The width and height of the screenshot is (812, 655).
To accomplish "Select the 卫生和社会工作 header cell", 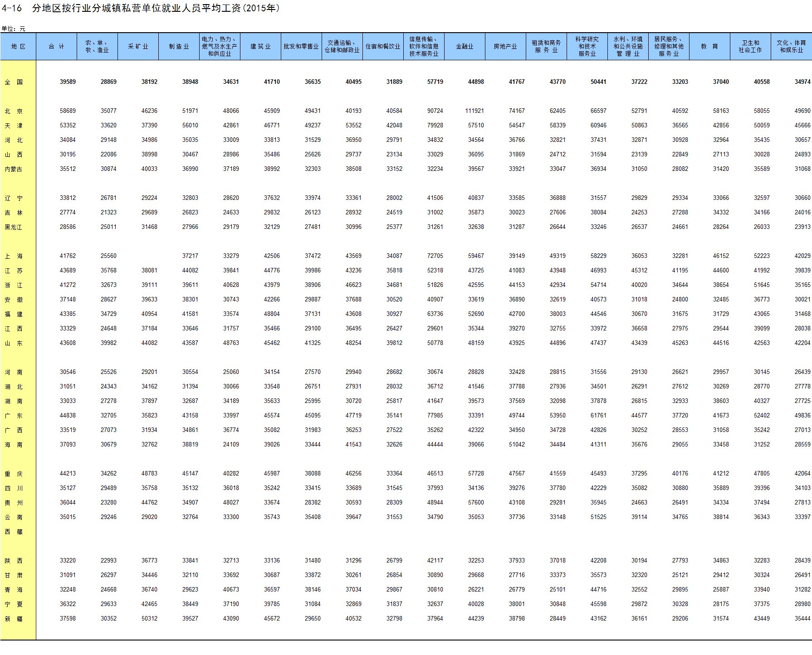I will tap(750, 47).
